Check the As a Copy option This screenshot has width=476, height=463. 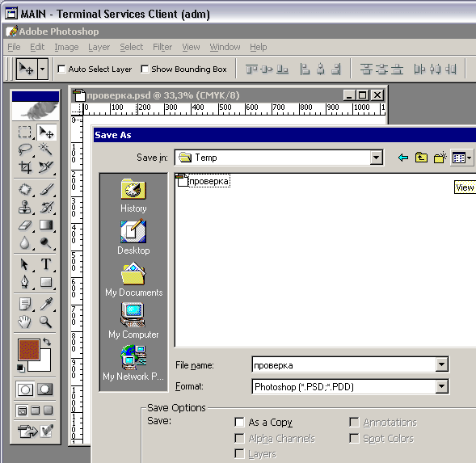[239, 422]
